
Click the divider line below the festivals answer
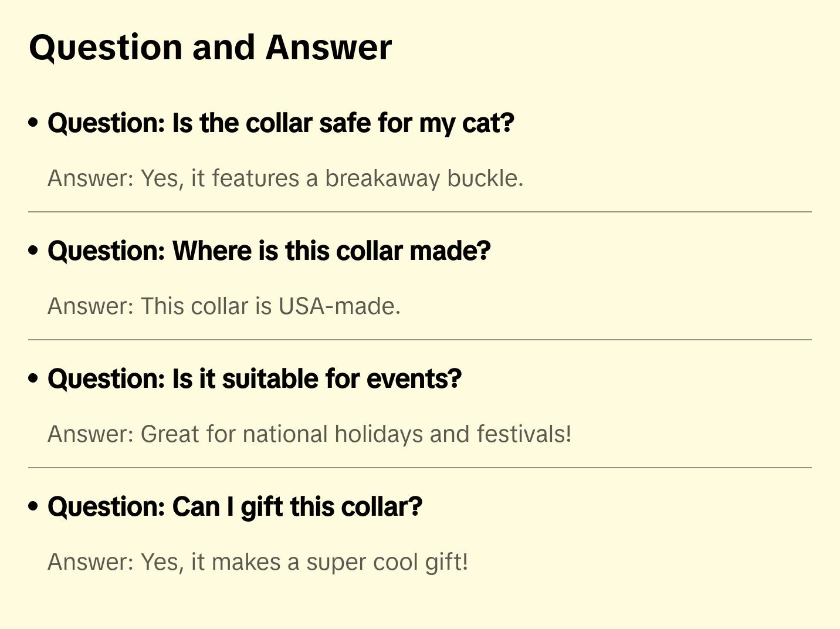click(x=420, y=468)
